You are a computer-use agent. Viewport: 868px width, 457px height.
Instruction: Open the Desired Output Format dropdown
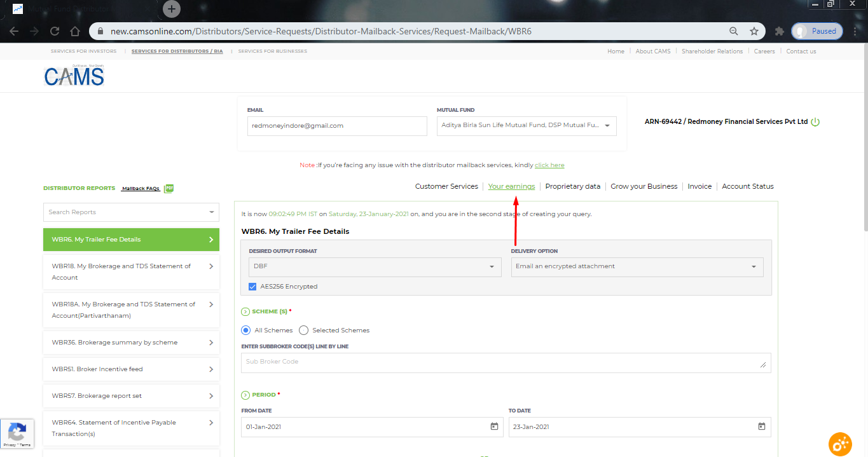pyautogui.click(x=373, y=266)
